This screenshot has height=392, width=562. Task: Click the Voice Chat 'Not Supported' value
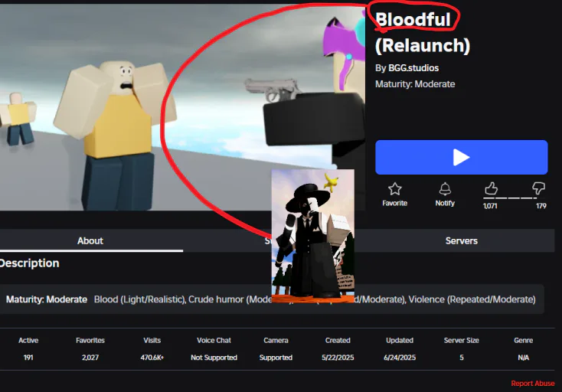[x=214, y=358]
